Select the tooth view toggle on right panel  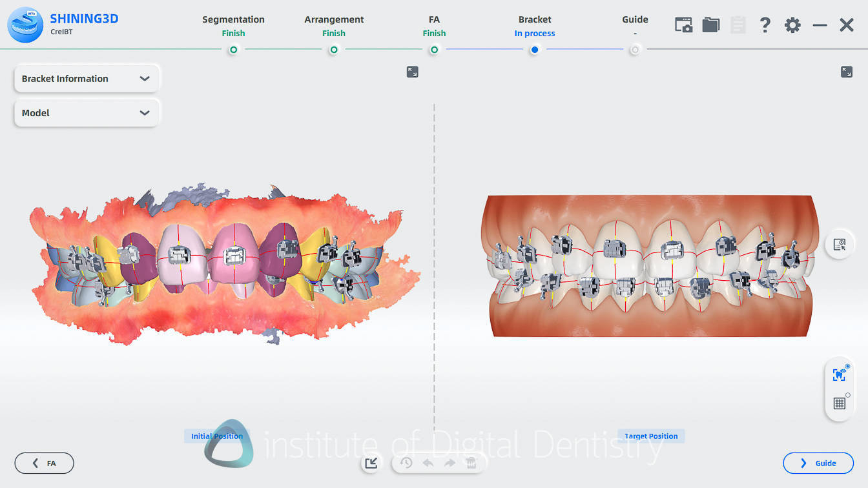coord(839,374)
